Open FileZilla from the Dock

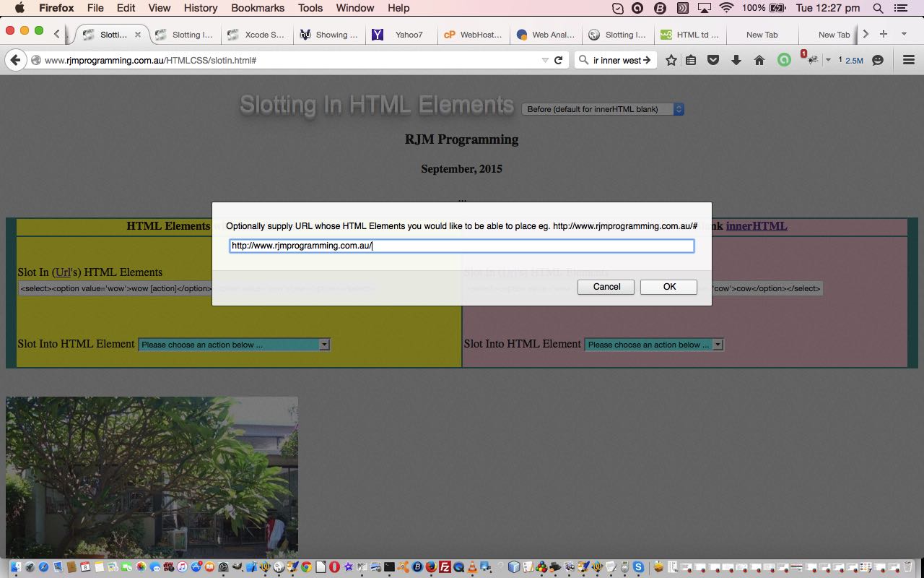click(445, 567)
